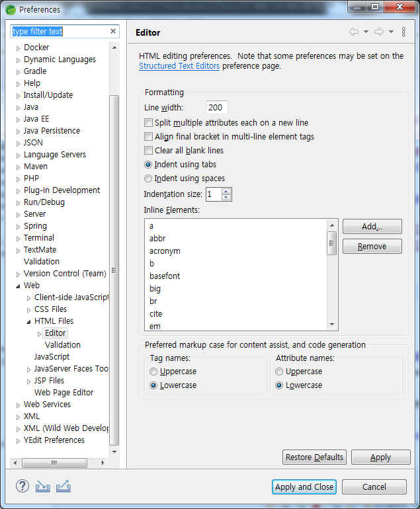This screenshot has width=420, height=509.
Task: Click inline elements list scroll-down arrow
Action: [x=332, y=325]
